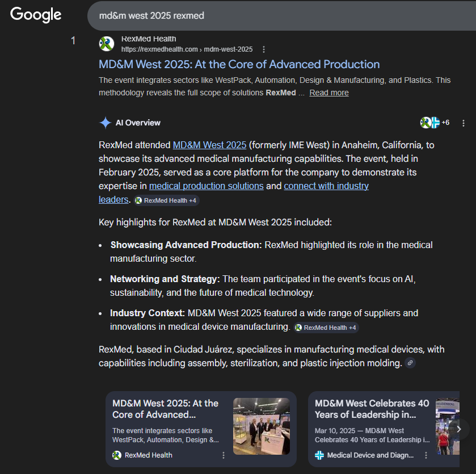Click 'Networking and Strategy:' bullet heading
This screenshot has width=476, height=474.
(165, 279)
